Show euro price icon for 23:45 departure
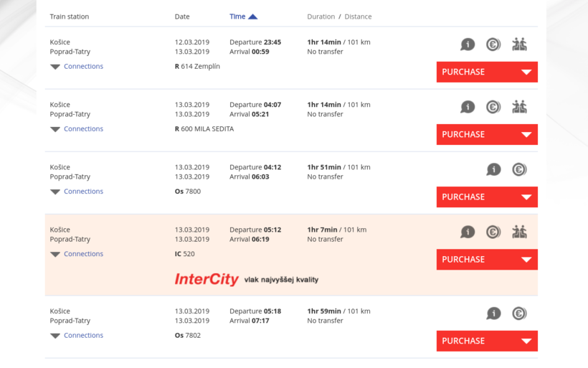 point(493,44)
